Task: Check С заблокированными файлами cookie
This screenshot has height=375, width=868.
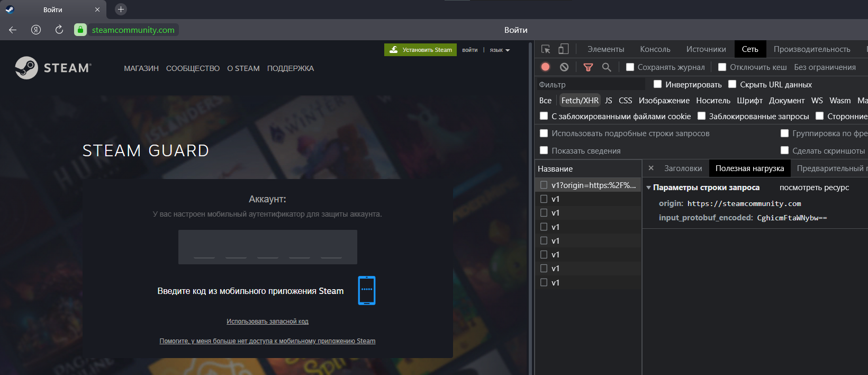Action: tap(544, 116)
